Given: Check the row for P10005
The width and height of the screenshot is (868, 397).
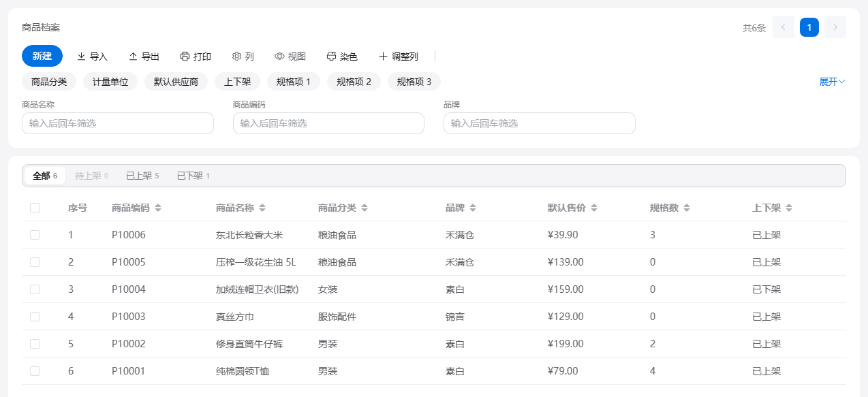Looking at the screenshot, I should [x=35, y=262].
